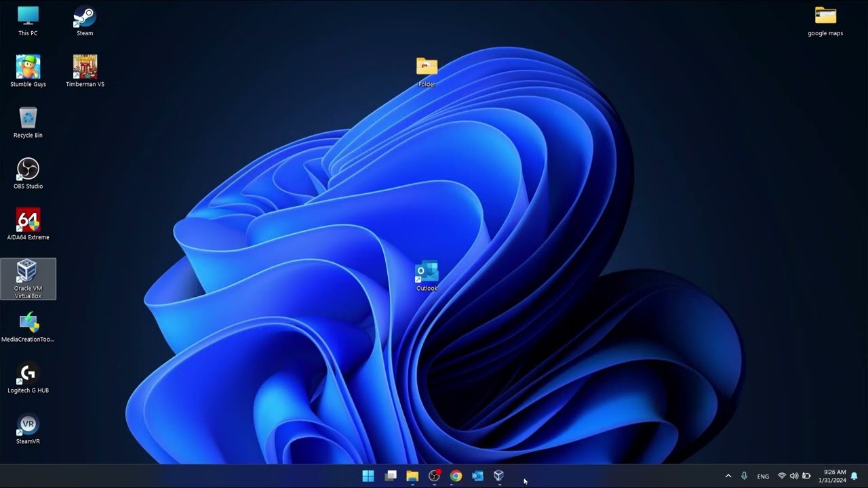Open Outlook from the taskbar
The height and width of the screenshot is (488, 868).
477,476
